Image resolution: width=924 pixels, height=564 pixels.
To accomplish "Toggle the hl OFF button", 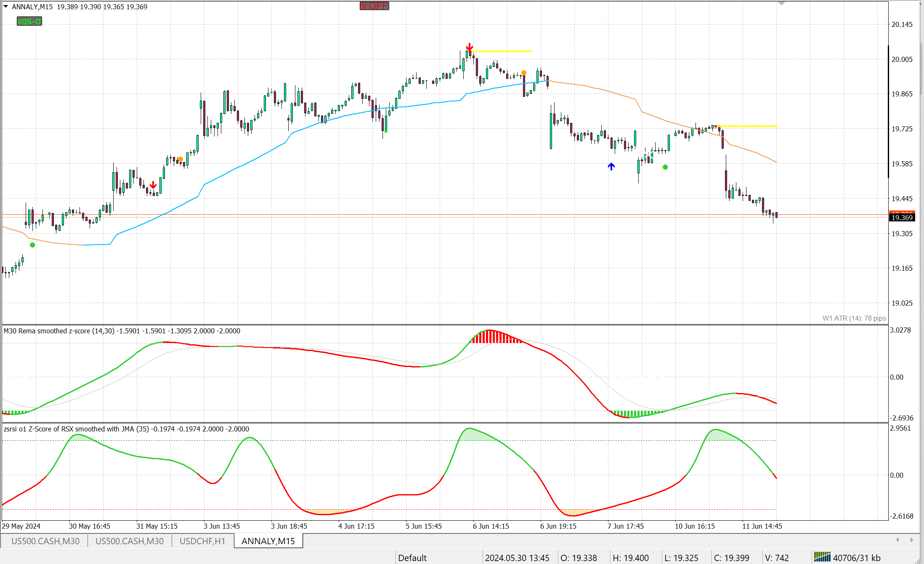I will [x=374, y=6].
